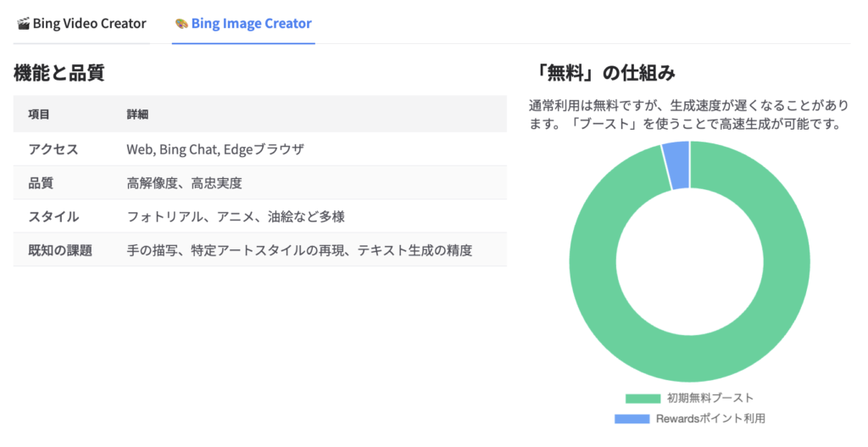
Task: Click the 品質 row label
Action: tap(41, 183)
